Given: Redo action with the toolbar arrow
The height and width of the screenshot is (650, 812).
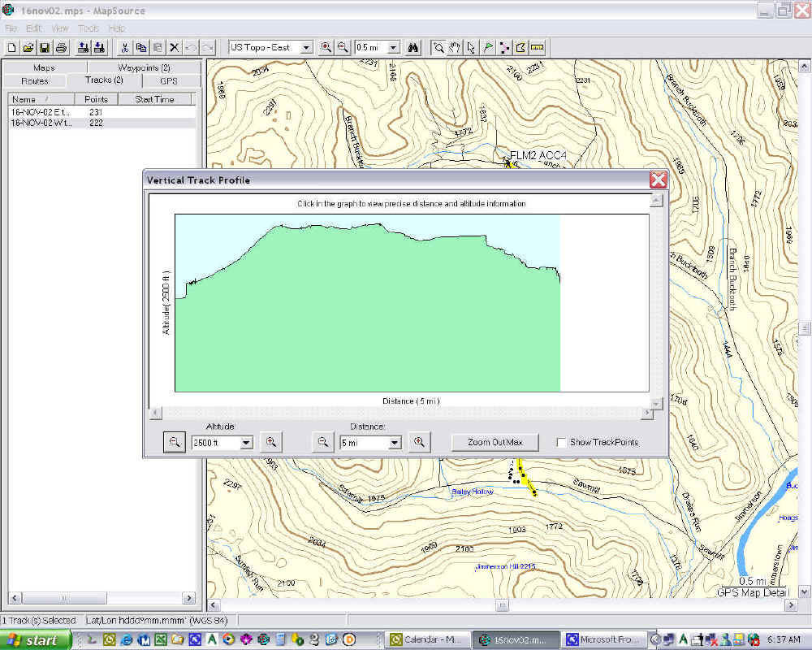Looking at the screenshot, I should tap(208, 48).
